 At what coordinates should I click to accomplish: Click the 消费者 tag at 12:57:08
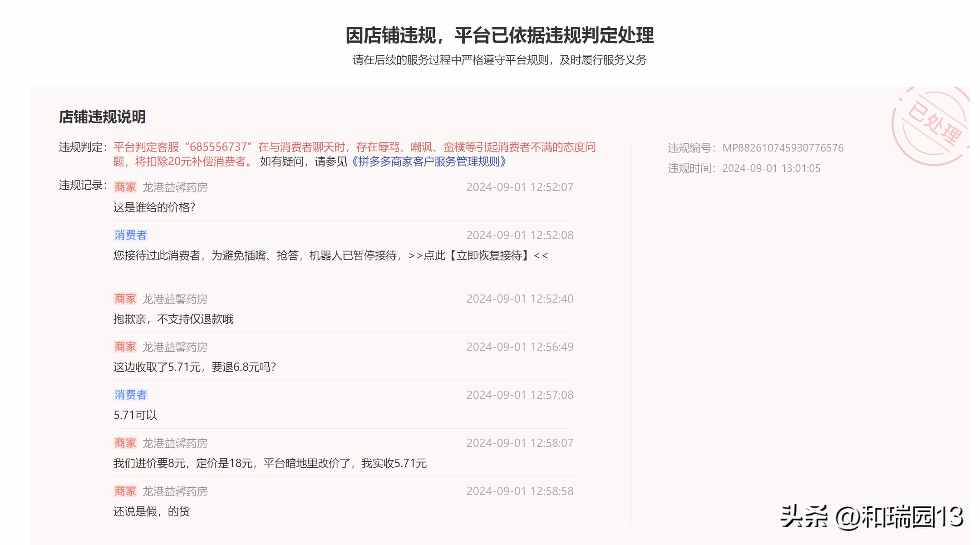(x=131, y=395)
